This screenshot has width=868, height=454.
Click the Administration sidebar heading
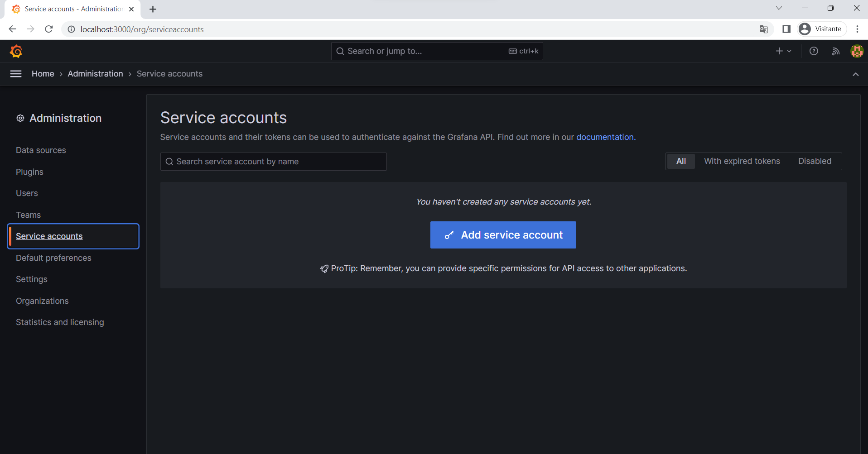pyautogui.click(x=65, y=118)
